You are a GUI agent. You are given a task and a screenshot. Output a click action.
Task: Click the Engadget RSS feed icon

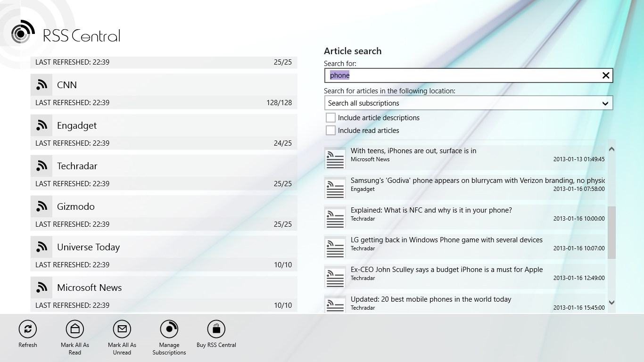41,125
